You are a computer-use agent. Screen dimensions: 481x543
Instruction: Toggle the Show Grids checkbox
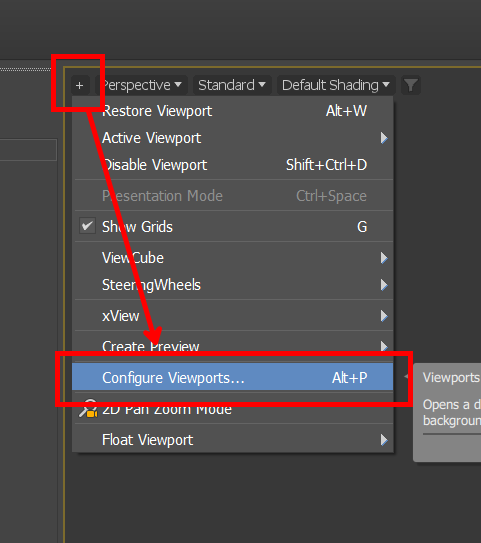87,226
